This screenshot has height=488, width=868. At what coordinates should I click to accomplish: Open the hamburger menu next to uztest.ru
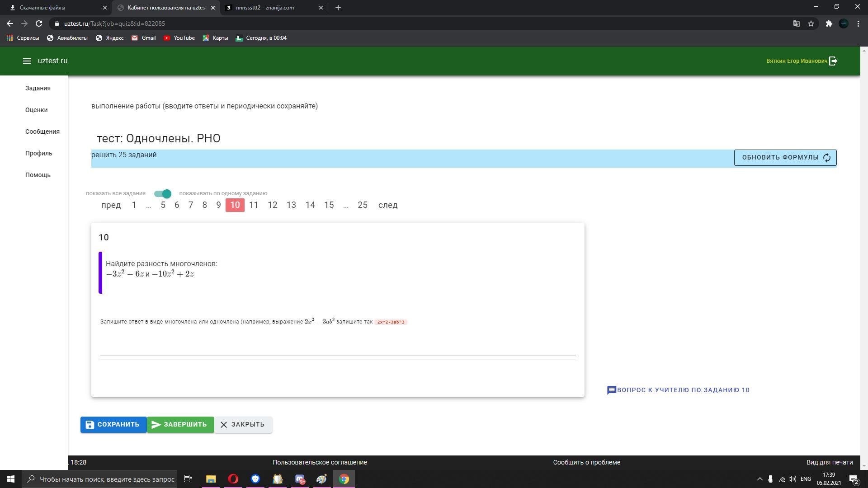point(27,61)
